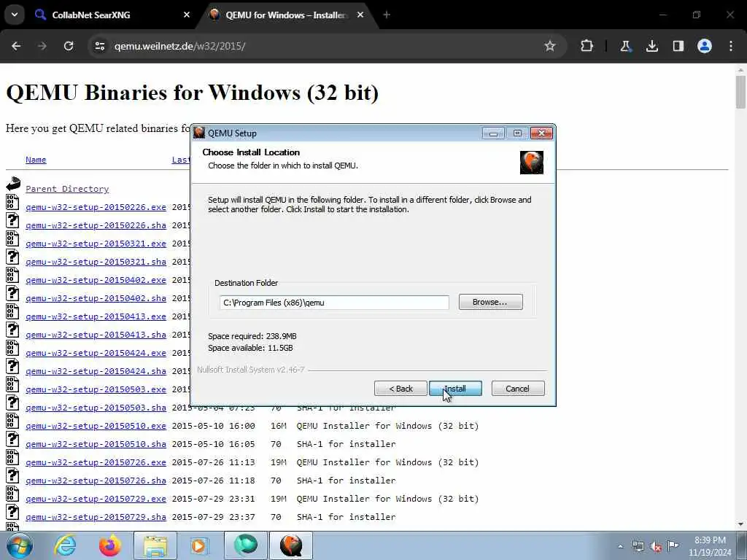747x560 pixels.
Task: Download qemu-w32-setup-20150424.exe
Action: (96, 353)
